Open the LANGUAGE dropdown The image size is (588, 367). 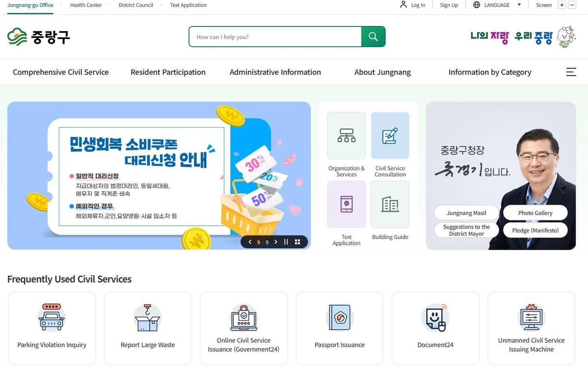pos(497,5)
